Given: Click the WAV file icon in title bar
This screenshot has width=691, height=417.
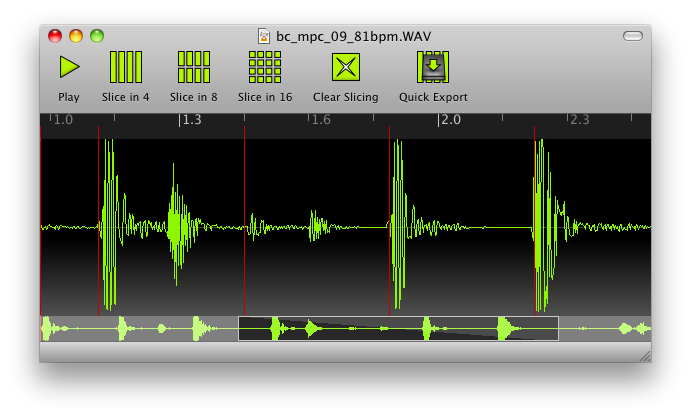Looking at the screenshot, I should [x=264, y=36].
